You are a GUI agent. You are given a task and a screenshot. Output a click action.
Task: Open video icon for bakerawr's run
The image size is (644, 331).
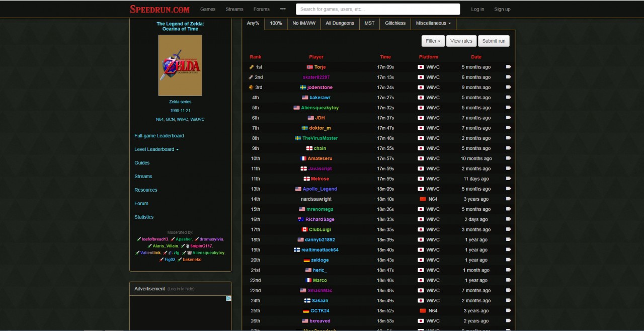pyautogui.click(x=509, y=98)
